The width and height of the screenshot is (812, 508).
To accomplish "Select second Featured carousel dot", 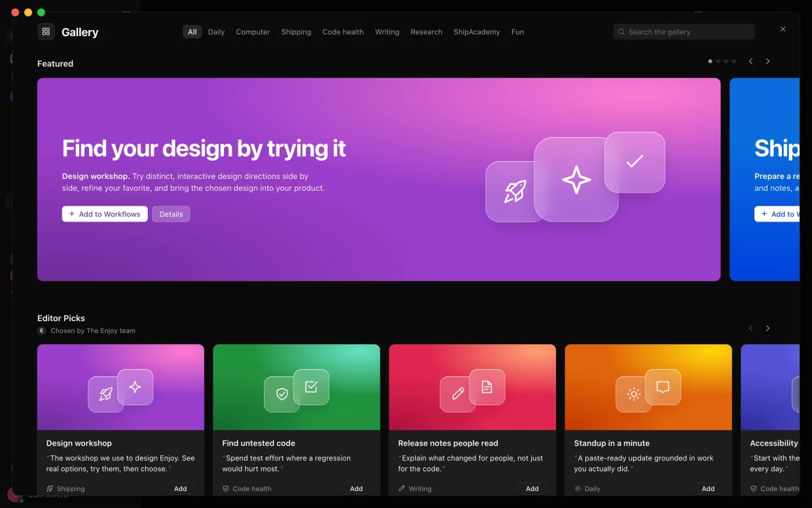I will (718, 61).
